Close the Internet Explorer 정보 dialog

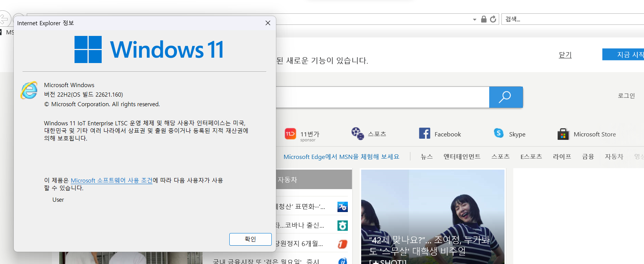click(x=268, y=23)
